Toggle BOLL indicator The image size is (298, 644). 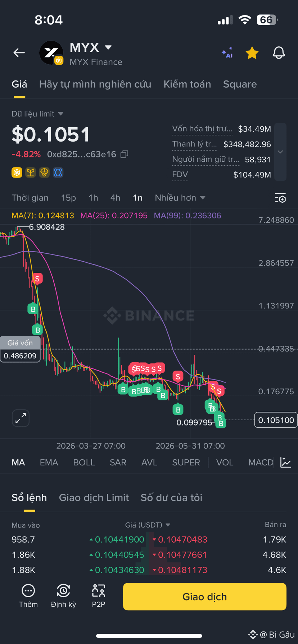(84, 463)
